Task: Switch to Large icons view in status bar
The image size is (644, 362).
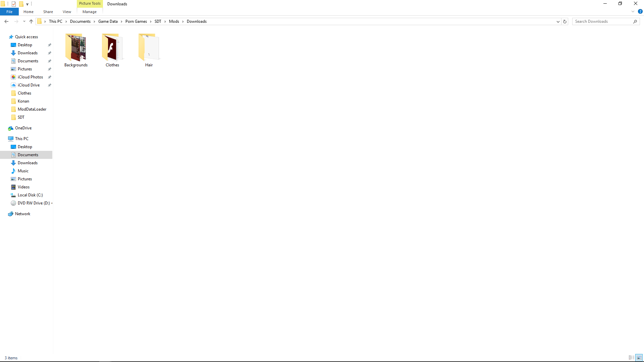Action: coord(639,358)
